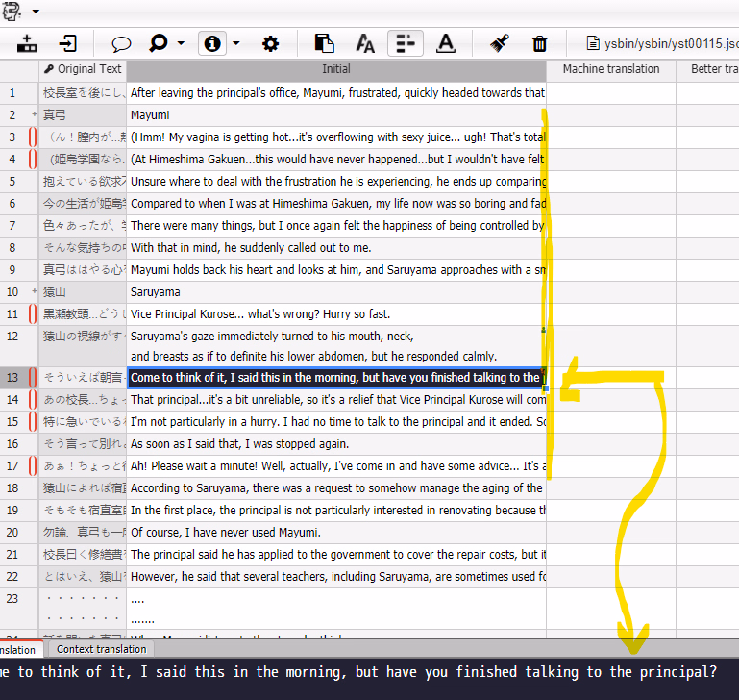739x700 pixels.
Task: Toggle the highlighted text wrap button
Action: click(x=406, y=43)
